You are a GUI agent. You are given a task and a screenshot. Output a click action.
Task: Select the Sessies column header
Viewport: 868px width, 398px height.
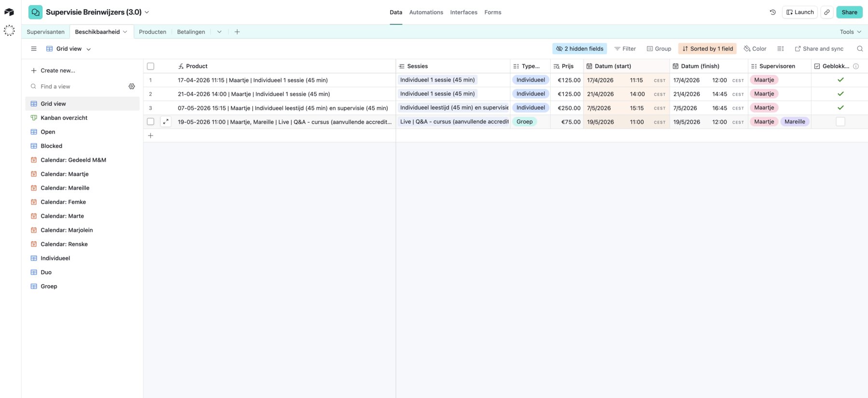click(453, 66)
